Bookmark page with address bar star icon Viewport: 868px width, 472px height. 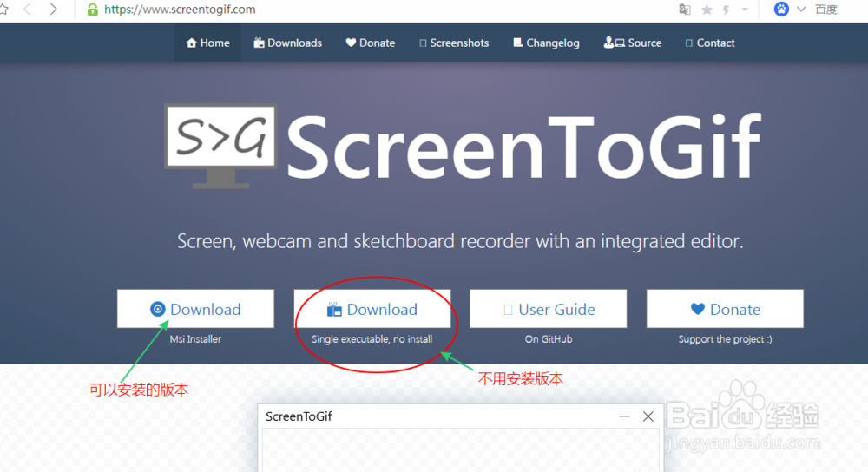(x=707, y=10)
